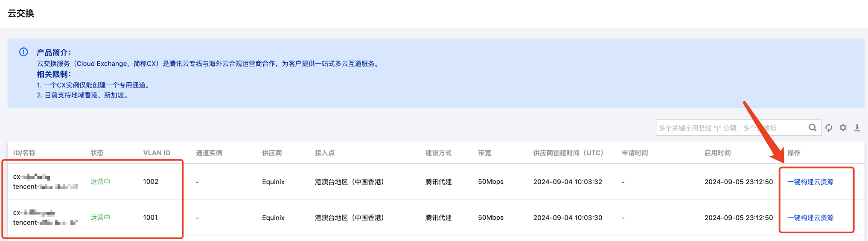Click 一键构建云资源 for the VLAN 1001 row

[810, 218]
